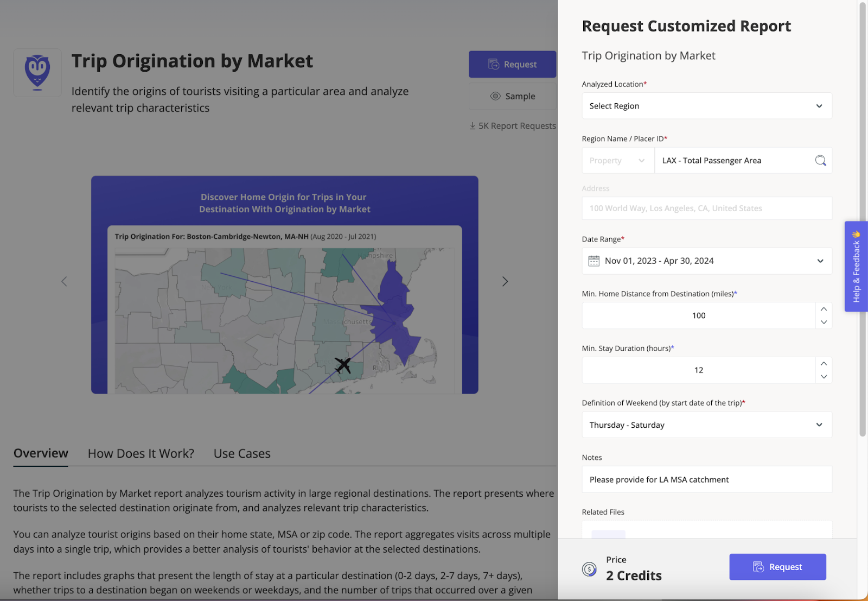Click the Placer owl logo icon

[37, 73]
